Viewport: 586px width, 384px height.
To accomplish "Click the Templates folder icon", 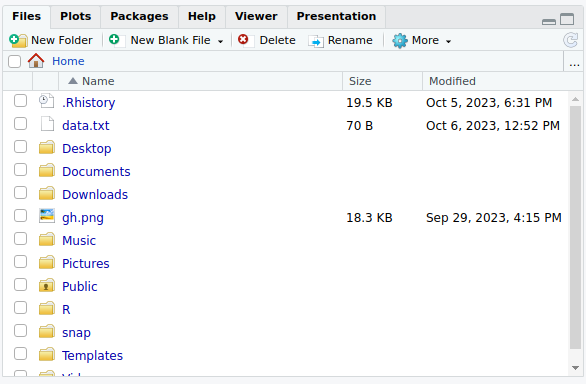I will pyautogui.click(x=47, y=355).
